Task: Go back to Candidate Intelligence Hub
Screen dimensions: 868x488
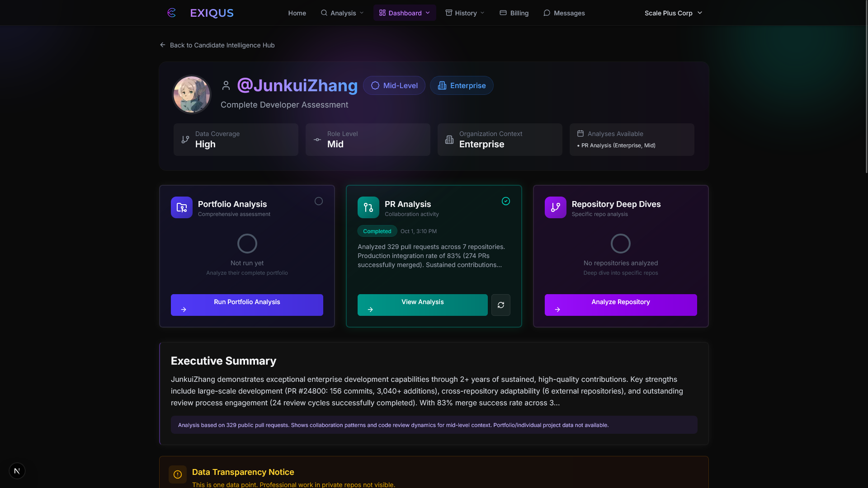Action: (x=217, y=45)
